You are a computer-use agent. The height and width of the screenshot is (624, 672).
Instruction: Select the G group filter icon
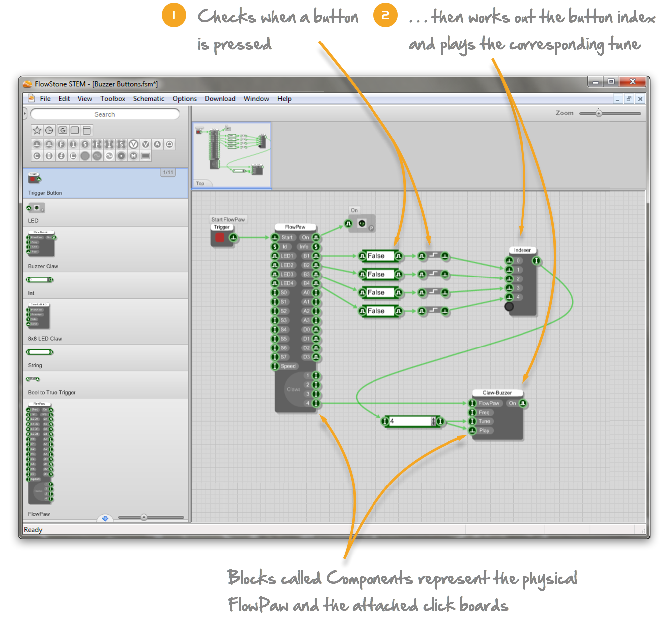63,130
